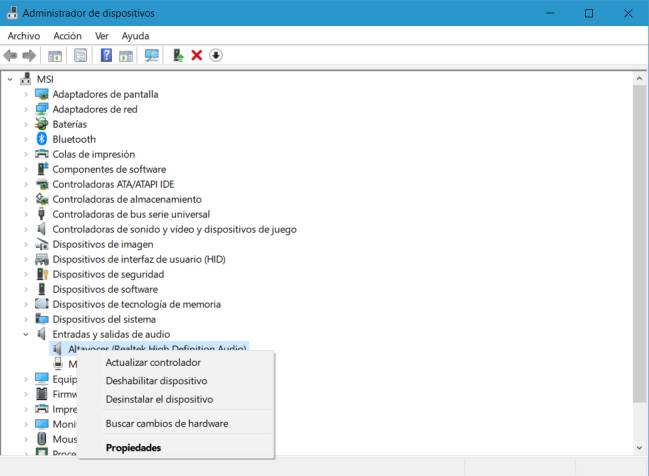649x476 pixels.
Task: Collapse Entradas y salidas de audio node
Action: pos(26,334)
